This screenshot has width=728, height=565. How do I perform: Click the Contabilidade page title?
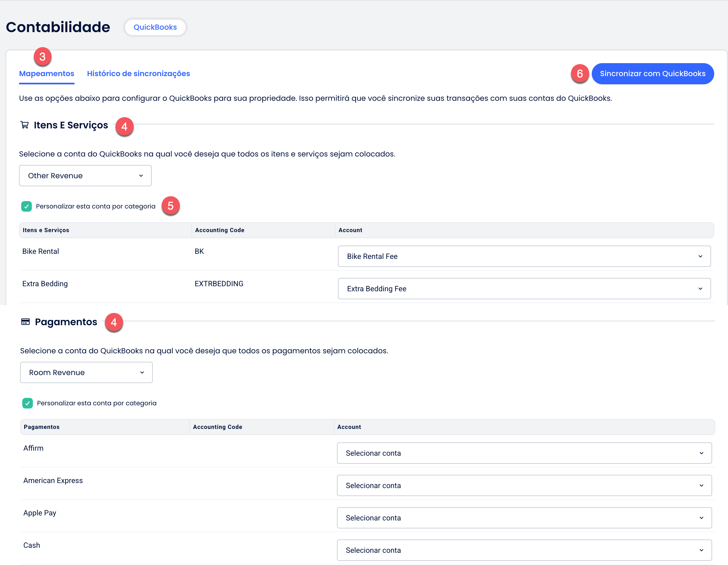pyautogui.click(x=58, y=27)
